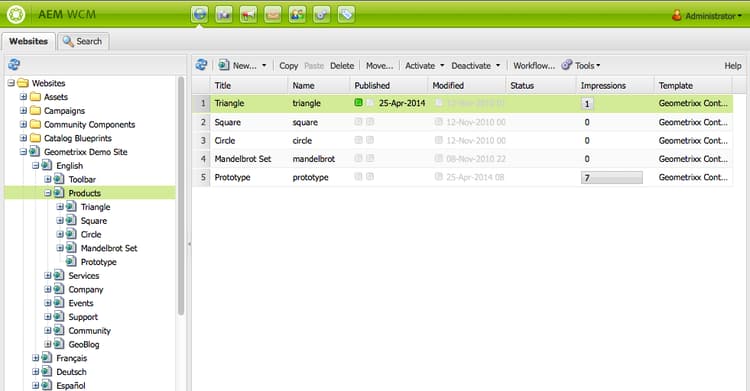Viewport: 750px width, 391px height.
Task: Select the Services page in tree
Action: (x=84, y=275)
